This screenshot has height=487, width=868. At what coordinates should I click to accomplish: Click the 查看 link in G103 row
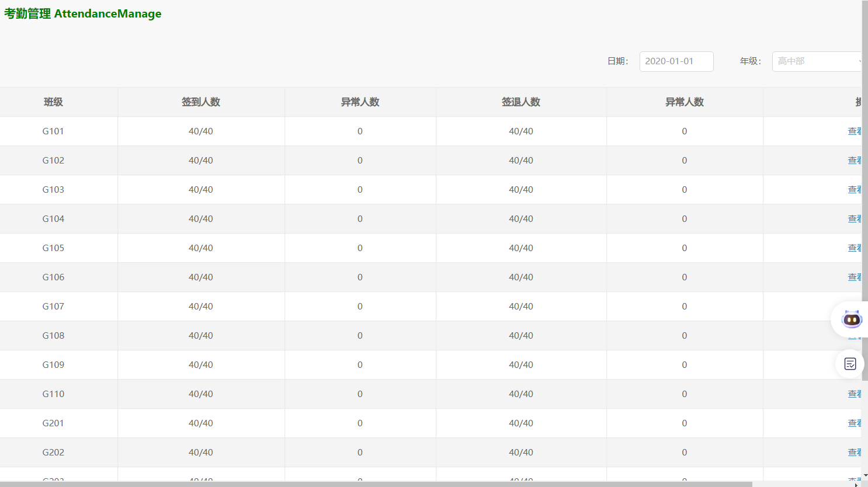pyautogui.click(x=855, y=190)
